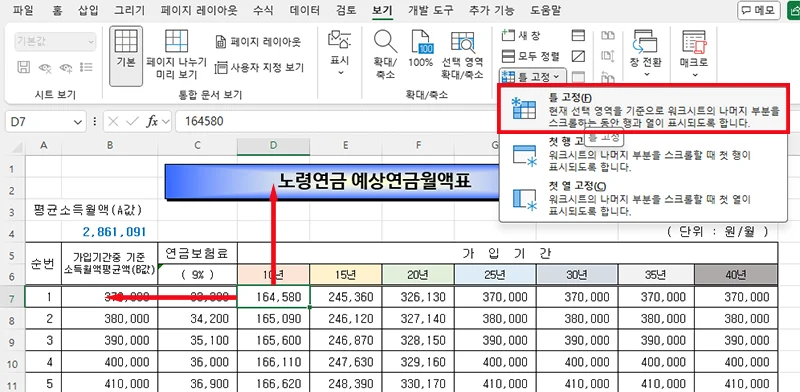Open the 파일 tab
The image size is (800, 392).
tap(22, 10)
